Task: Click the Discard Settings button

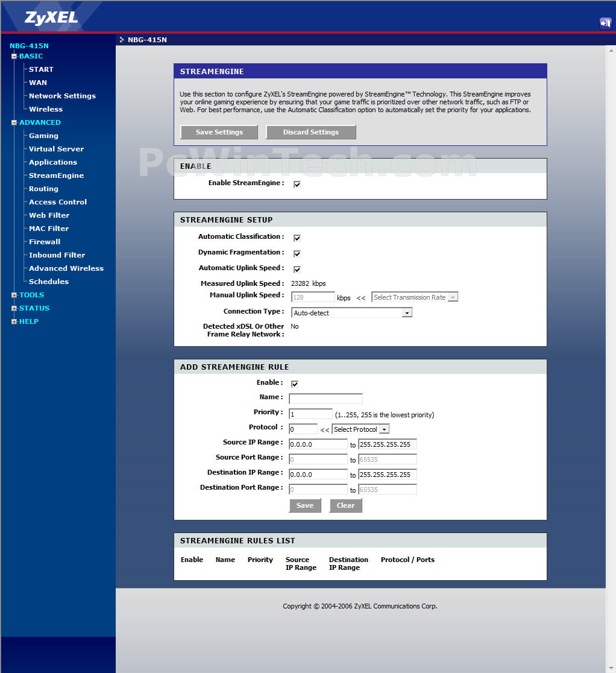Action: pyautogui.click(x=311, y=132)
